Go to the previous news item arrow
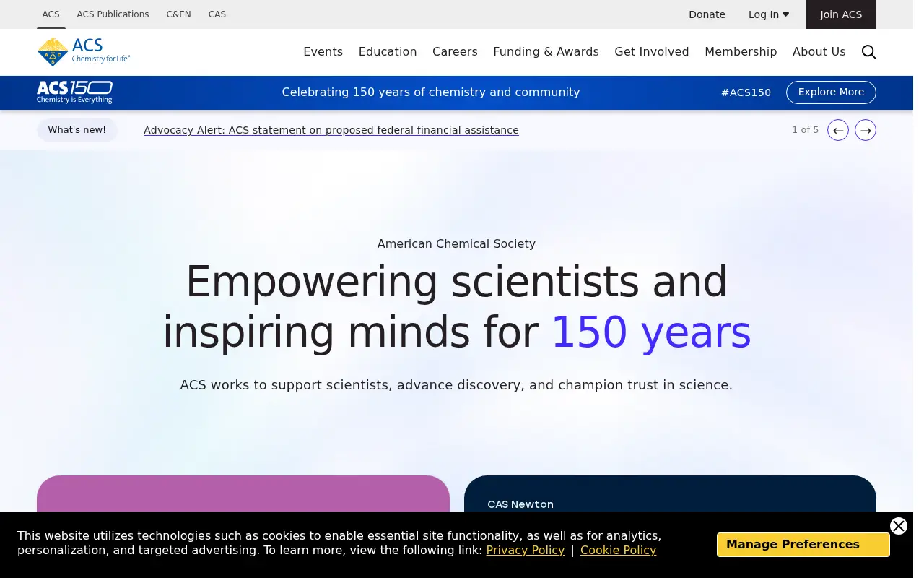This screenshot has height=578, width=924. coord(837,130)
